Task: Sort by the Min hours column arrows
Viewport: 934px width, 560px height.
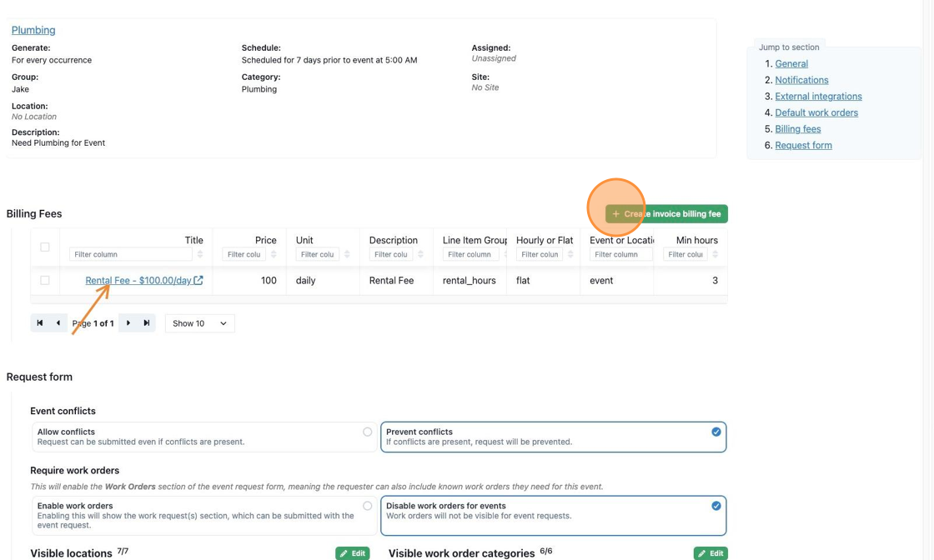Action: [x=715, y=254]
